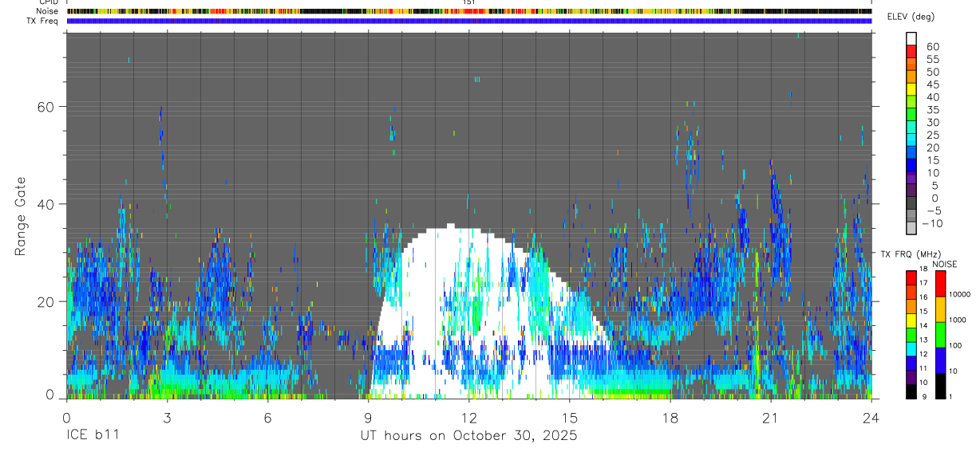
Task: Click ELEV legend value '55'
Action: tap(933, 60)
